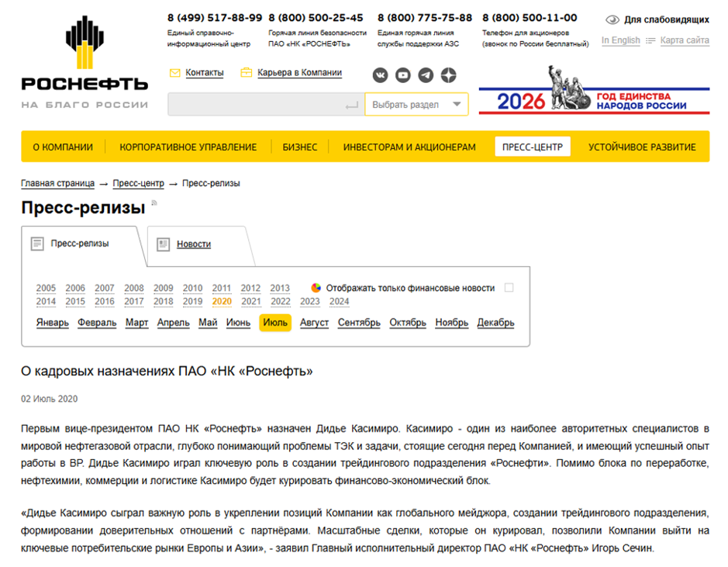This screenshot has width=728, height=567.
Task: Click the headline О кадровых назначениях ПАО «НК «Роснефть»
Action: coord(167,372)
